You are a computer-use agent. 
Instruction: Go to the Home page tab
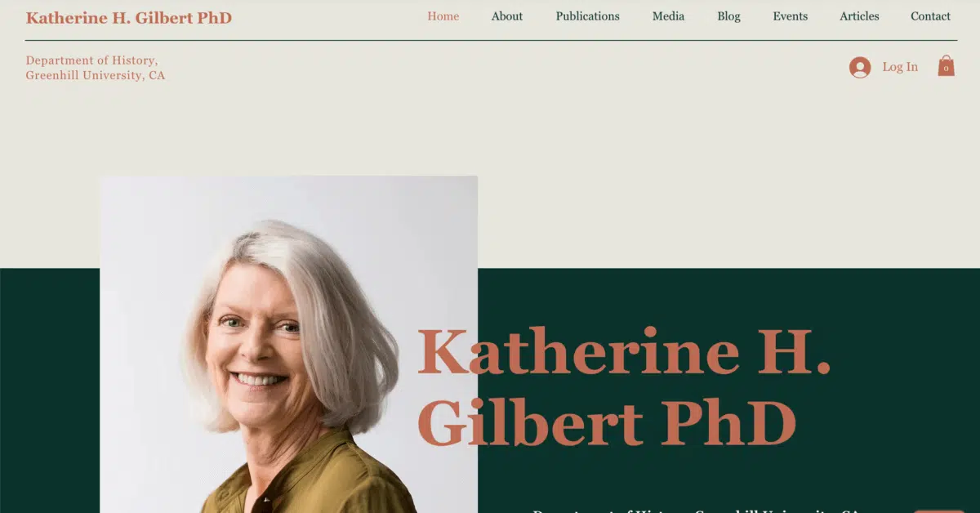[x=443, y=16]
